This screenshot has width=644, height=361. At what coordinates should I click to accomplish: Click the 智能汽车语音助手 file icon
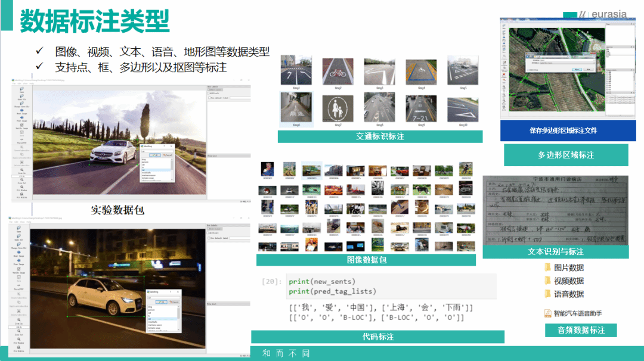tap(547, 313)
